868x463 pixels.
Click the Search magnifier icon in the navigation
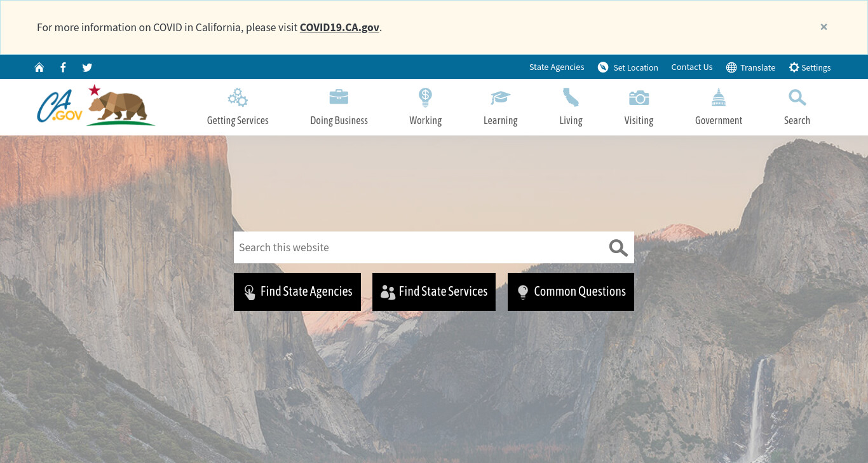pyautogui.click(x=797, y=97)
